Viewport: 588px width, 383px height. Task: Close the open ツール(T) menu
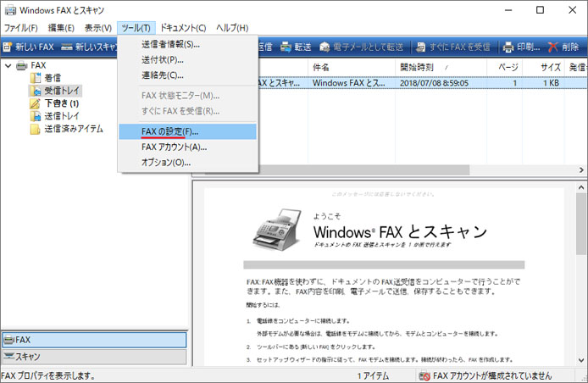tap(136, 28)
